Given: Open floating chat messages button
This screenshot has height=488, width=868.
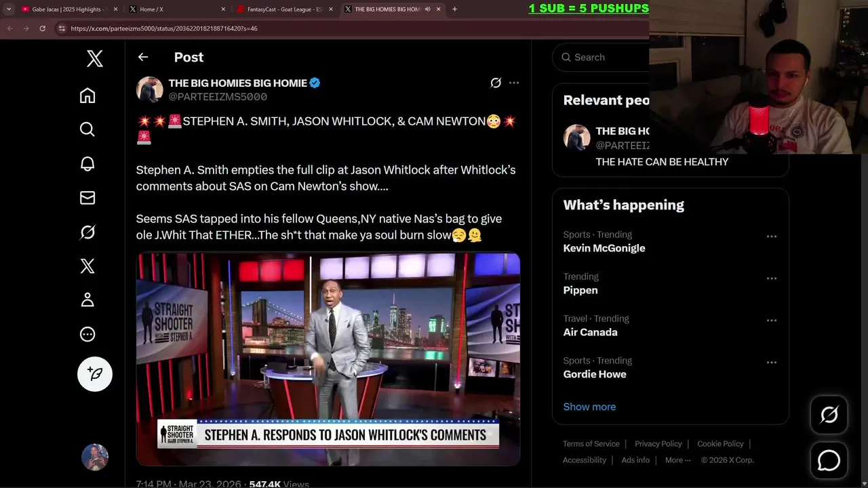Looking at the screenshot, I should point(829,460).
